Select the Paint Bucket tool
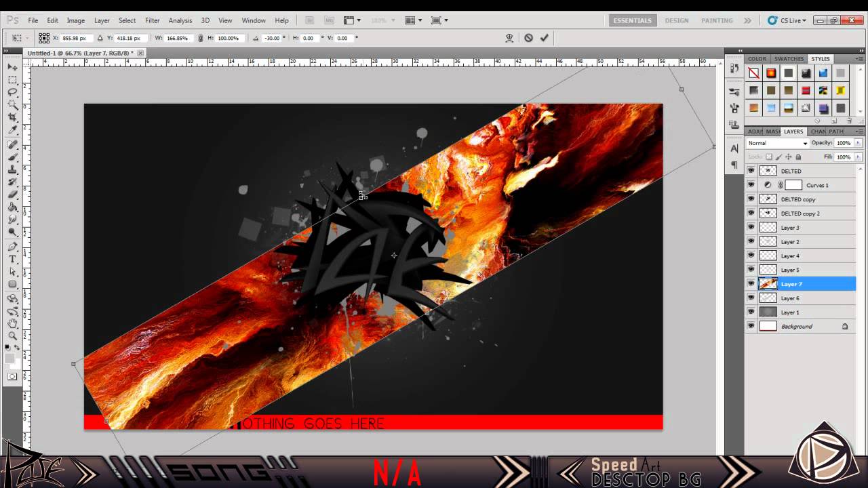 pyautogui.click(x=12, y=207)
